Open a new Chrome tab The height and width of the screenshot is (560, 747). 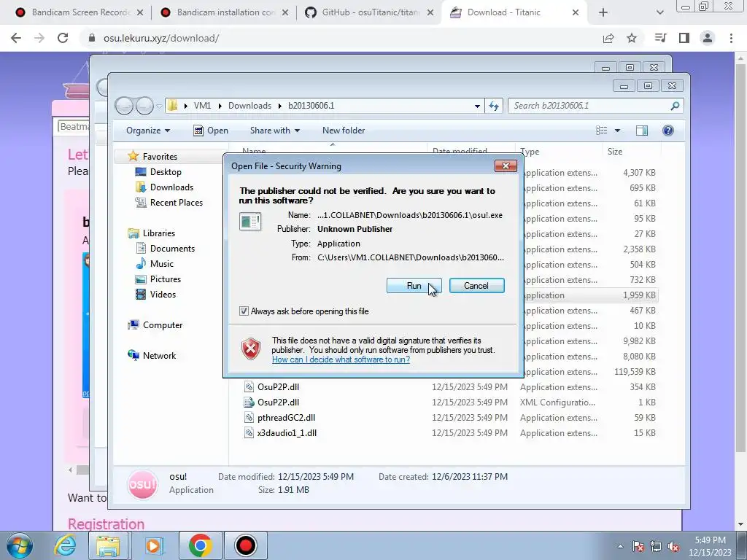tap(603, 12)
